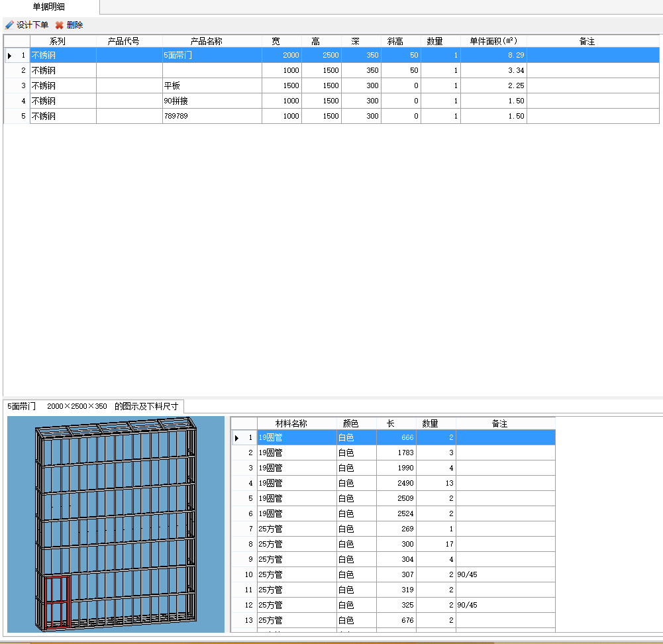Select the 19圆管 row with length 2490
The height and width of the screenshot is (644, 663).
coord(393,483)
